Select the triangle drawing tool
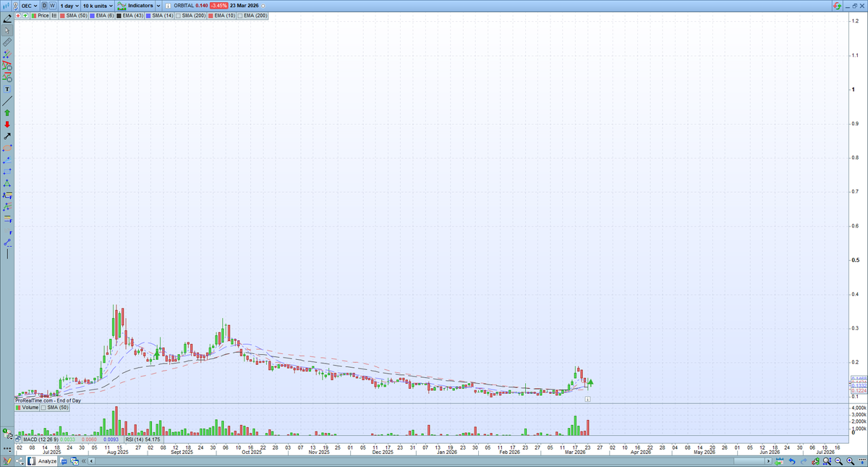This screenshot has height=467, width=868. point(7,183)
